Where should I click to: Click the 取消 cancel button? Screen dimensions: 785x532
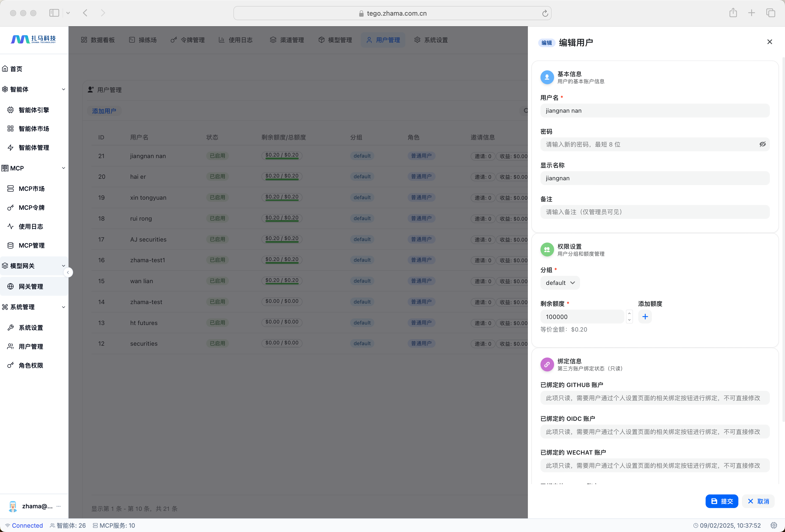758,501
